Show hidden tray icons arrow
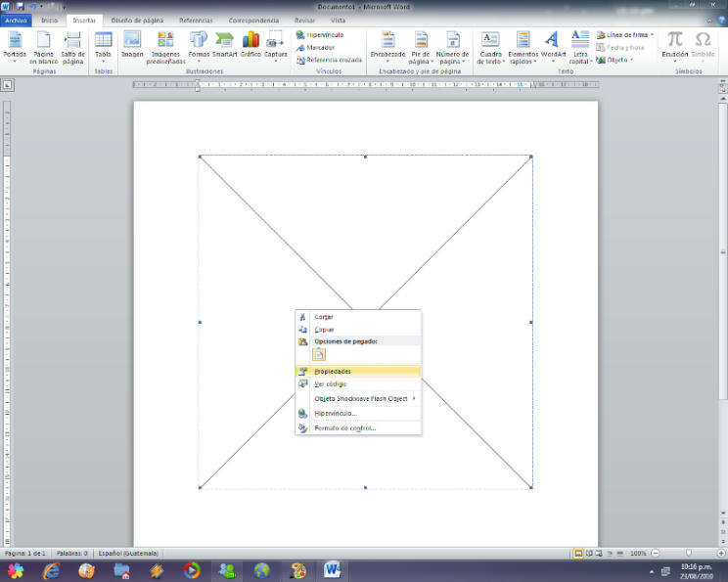Screen dimensions: 728x582 [x=651, y=572]
